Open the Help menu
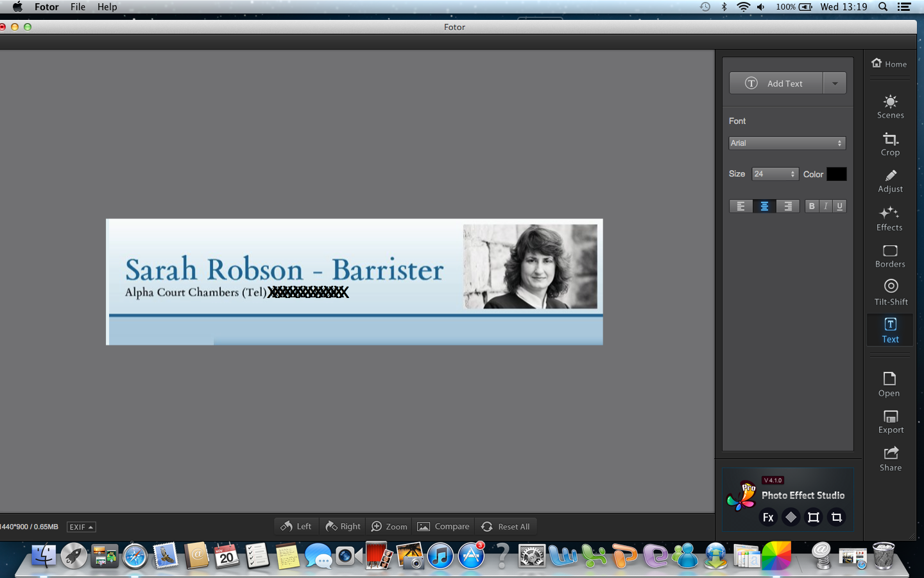 click(x=107, y=7)
